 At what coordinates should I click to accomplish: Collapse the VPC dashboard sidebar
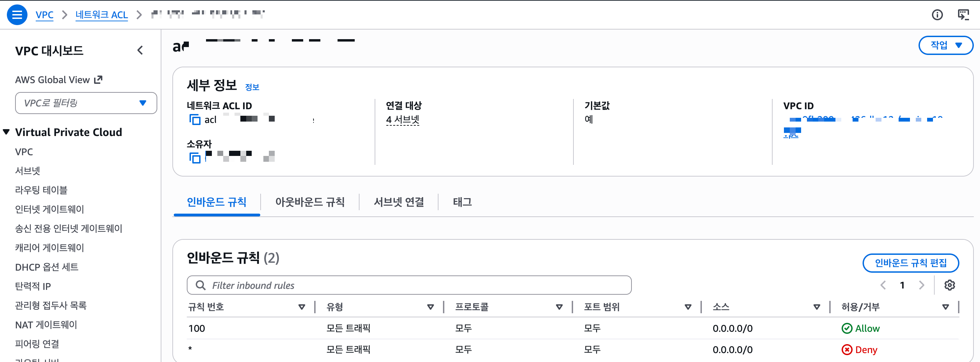point(140,50)
